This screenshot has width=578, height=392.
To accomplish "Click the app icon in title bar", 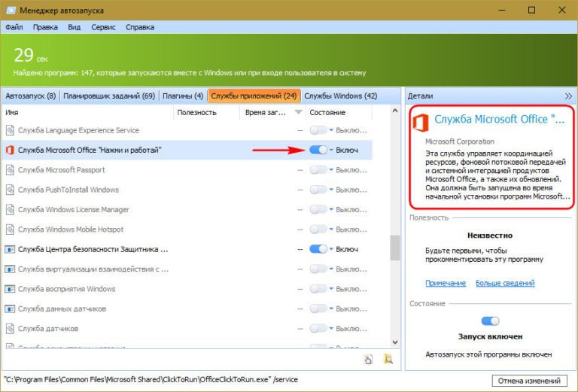I will (x=9, y=11).
